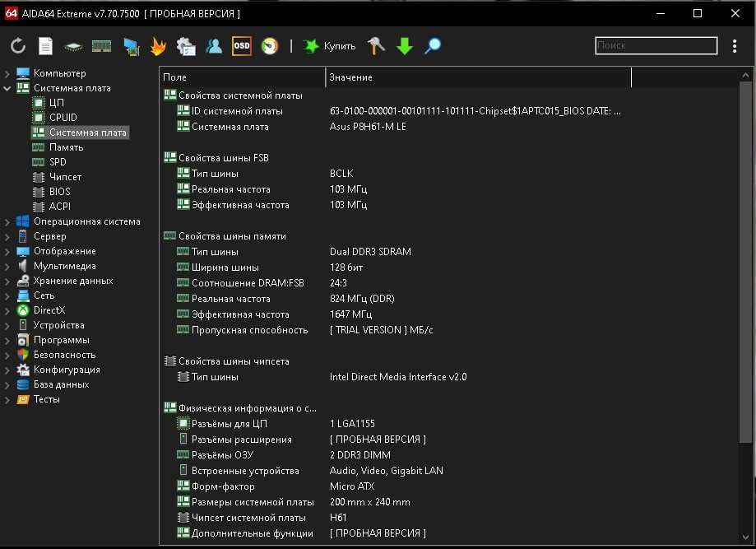
Task: Click the Поле column header
Action: [x=243, y=77]
